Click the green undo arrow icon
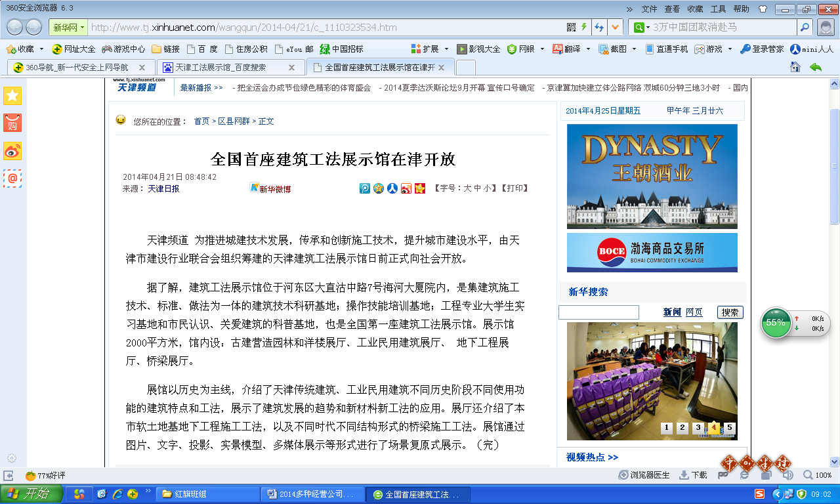The image size is (840, 504). (816, 67)
